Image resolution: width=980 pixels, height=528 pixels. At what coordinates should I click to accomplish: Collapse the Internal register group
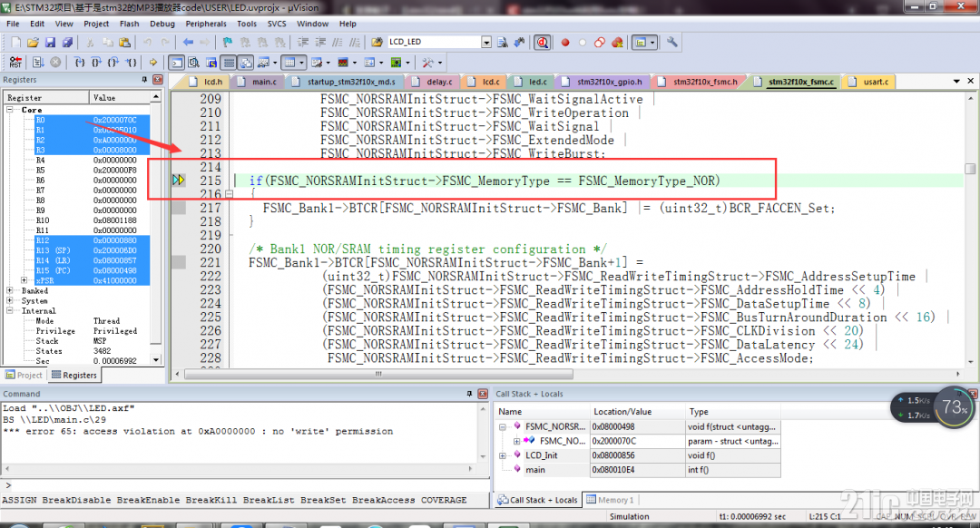[x=9, y=310]
